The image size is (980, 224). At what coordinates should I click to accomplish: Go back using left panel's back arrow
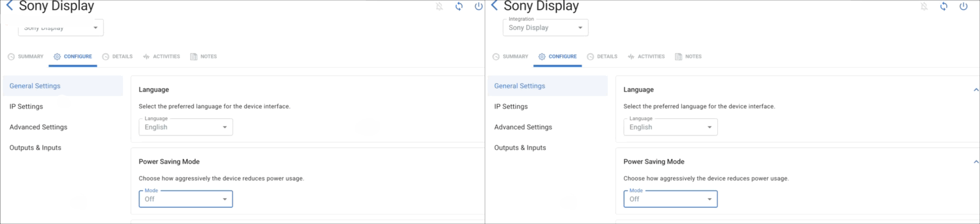pos(9,5)
